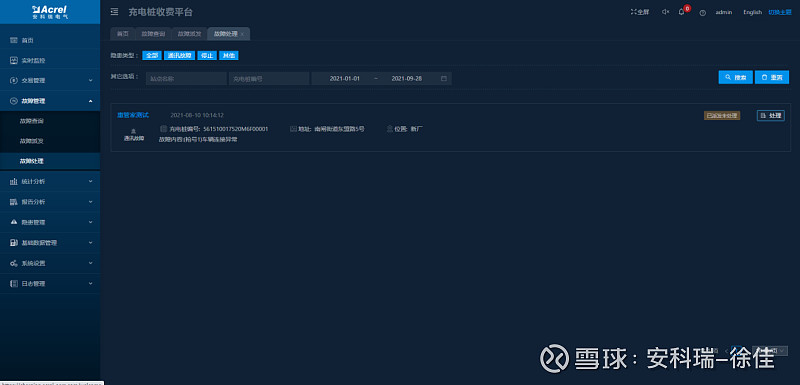Open the 首页 tab
Image resolution: width=800 pixels, height=385 pixels.
tap(122, 34)
